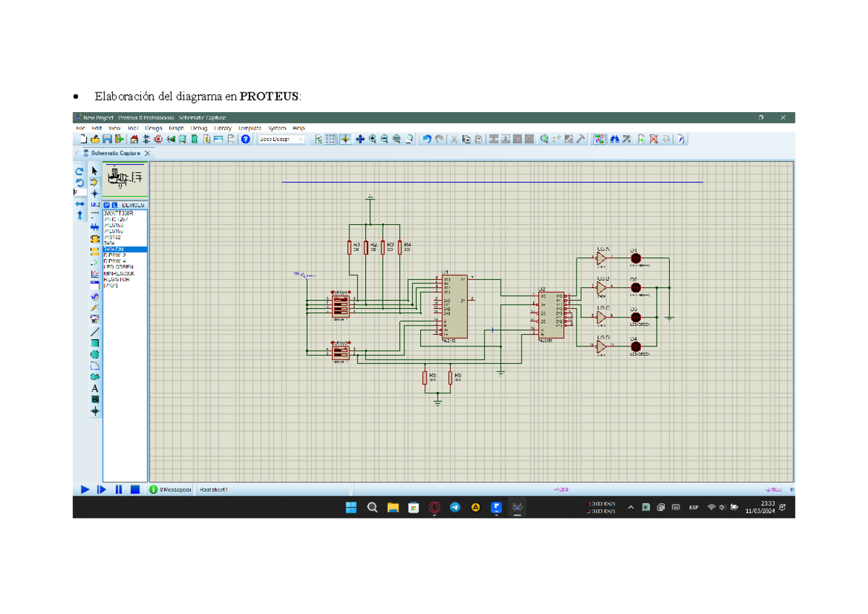Switch to the Schematic Capture tab
The width and height of the screenshot is (868, 614).
click(x=115, y=153)
